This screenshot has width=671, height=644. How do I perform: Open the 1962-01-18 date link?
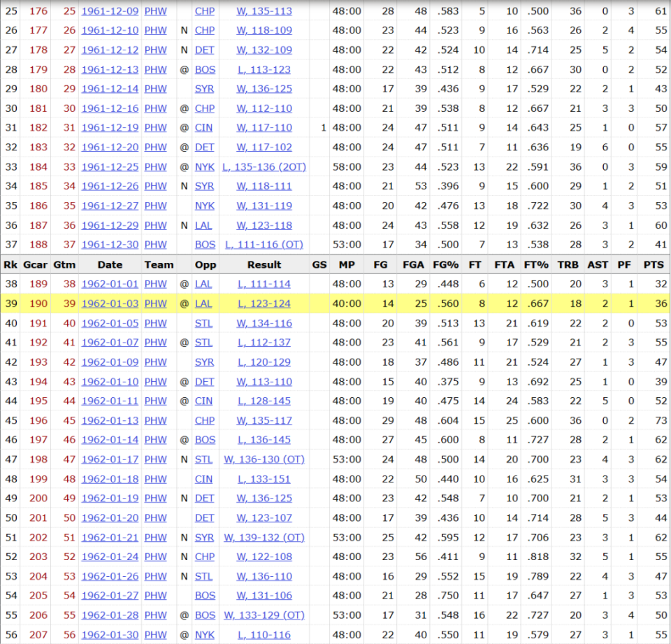click(110, 479)
